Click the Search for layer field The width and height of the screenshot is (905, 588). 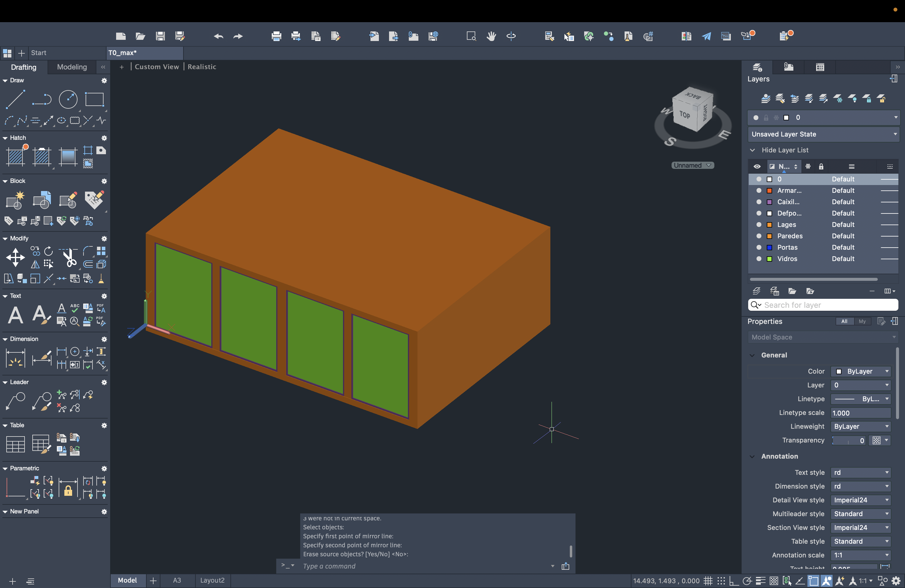(825, 305)
